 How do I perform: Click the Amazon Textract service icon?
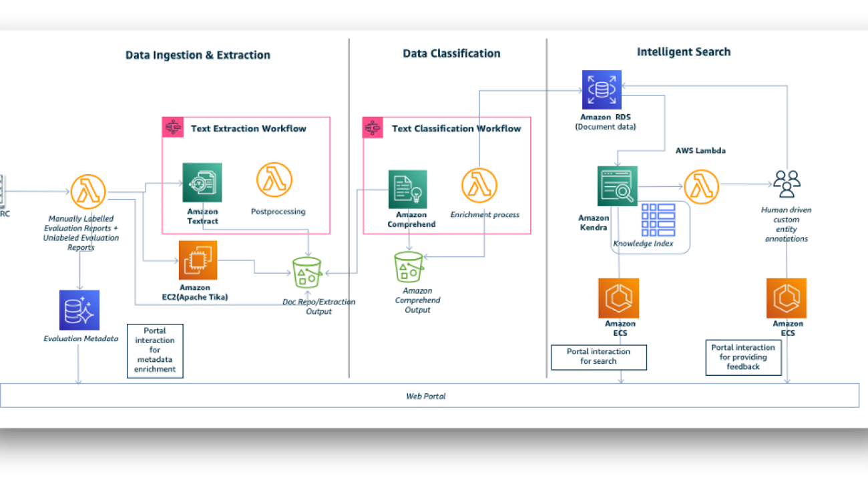click(202, 182)
